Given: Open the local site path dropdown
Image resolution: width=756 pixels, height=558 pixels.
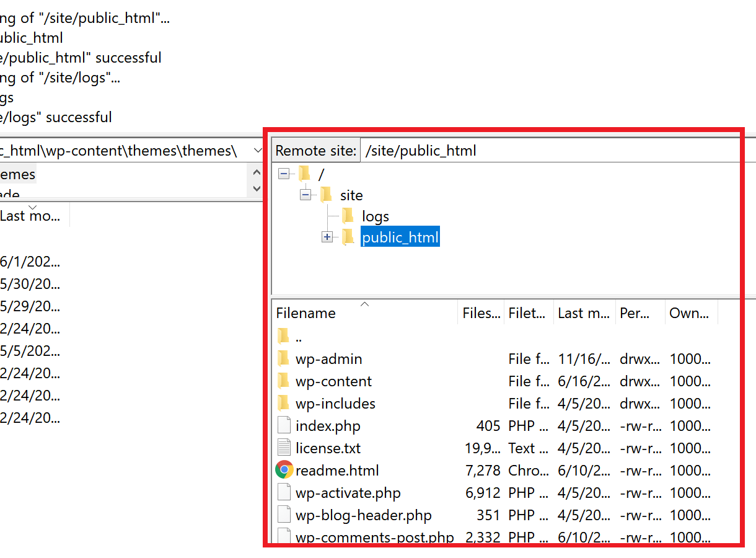Looking at the screenshot, I should click(x=258, y=151).
